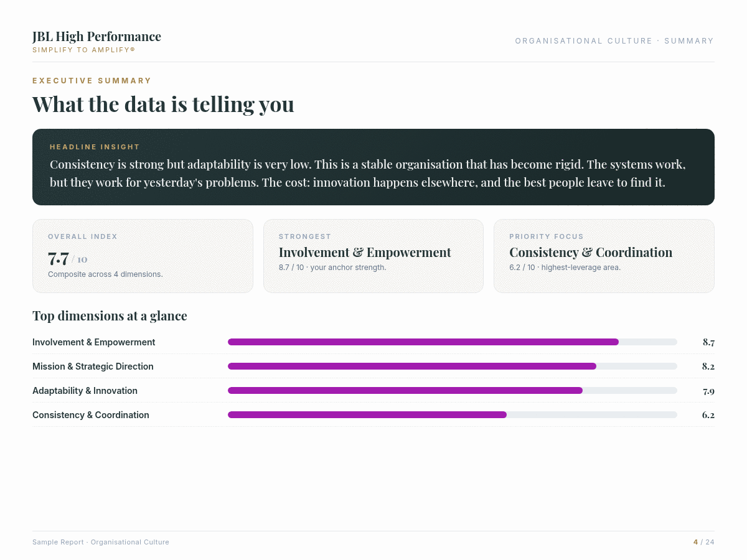Image resolution: width=747 pixels, height=560 pixels.
Task: Click the 'Top dimensions at a glance' heading
Action: click(x=110, y=316)
